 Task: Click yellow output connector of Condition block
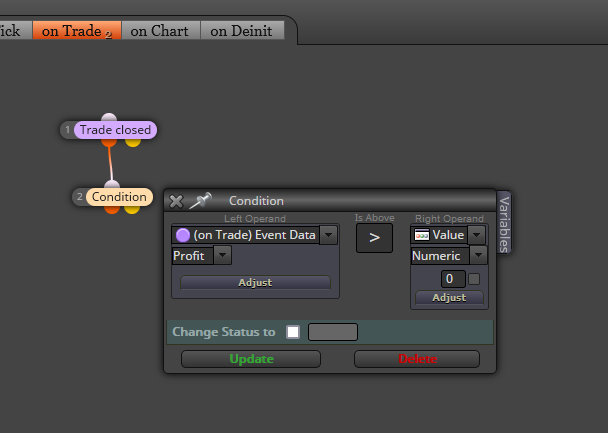[x=132, y=210]
